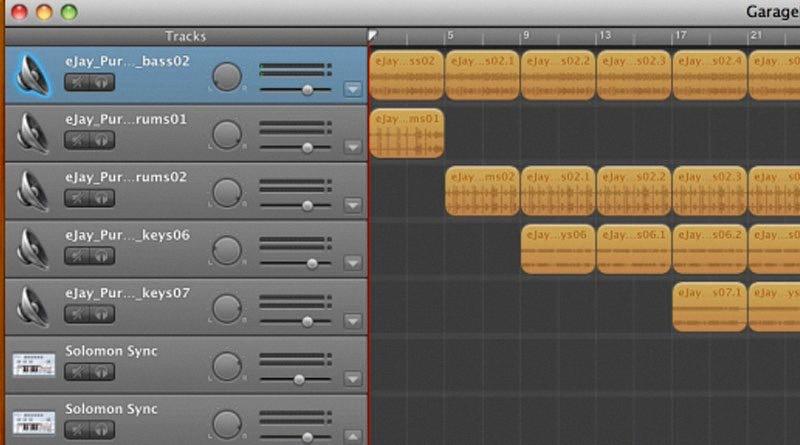Screen dimensions: 800x445
Task: Click the upper Solomon Sync volume slider handle
Action: point(299,379)
